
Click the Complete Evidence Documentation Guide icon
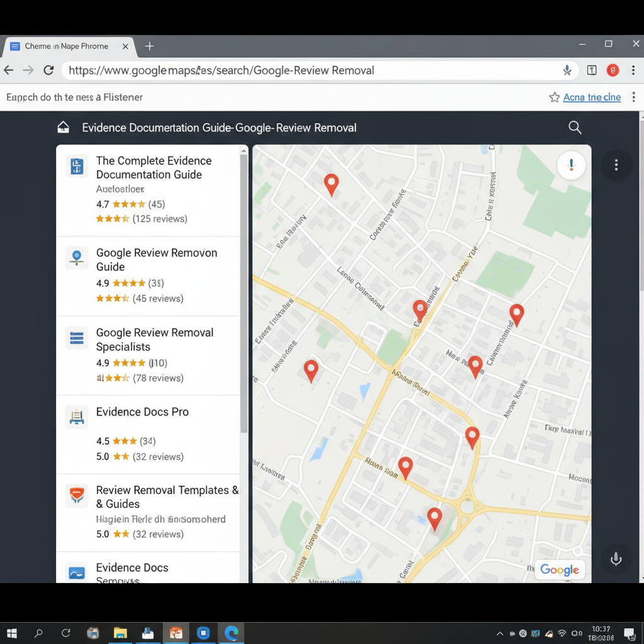click(x=77, y=166)
